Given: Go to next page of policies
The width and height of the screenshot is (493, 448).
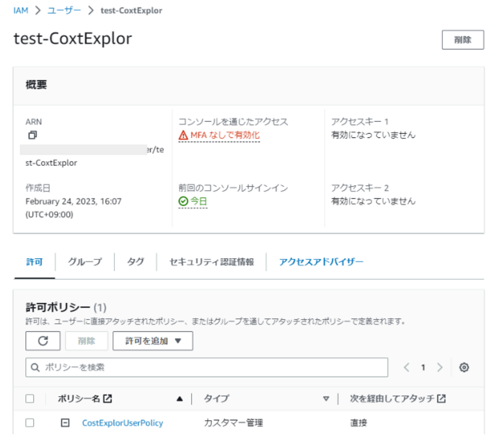Looking at the screenshot, I should [440, 367].
